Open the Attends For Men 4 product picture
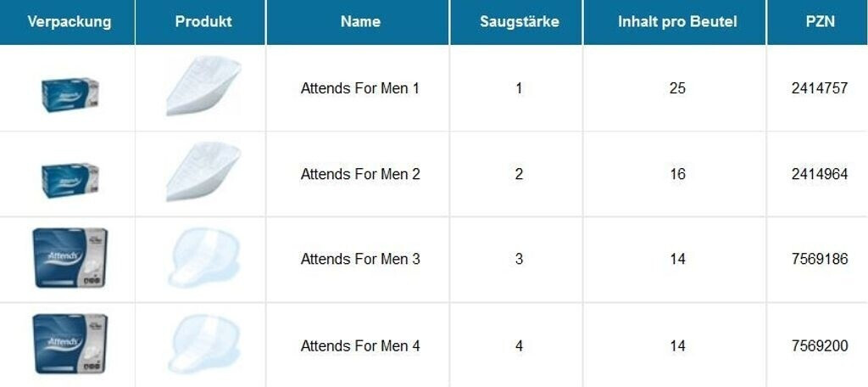Image resolution: width=868 pixels, height=387 pixels. click(x=203, y=344)
